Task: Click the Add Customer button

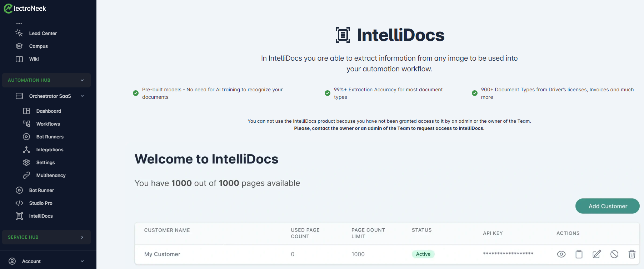Action: click(x=608, y=206)
